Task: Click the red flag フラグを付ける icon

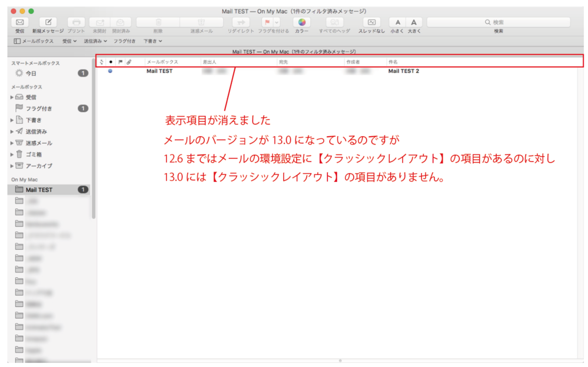Action: (265, 22)
